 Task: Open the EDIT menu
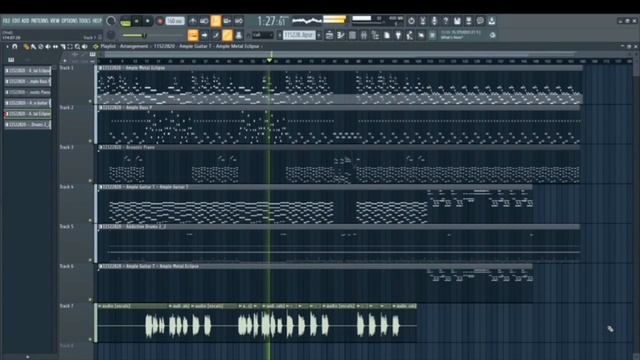(x=16, y=21)
